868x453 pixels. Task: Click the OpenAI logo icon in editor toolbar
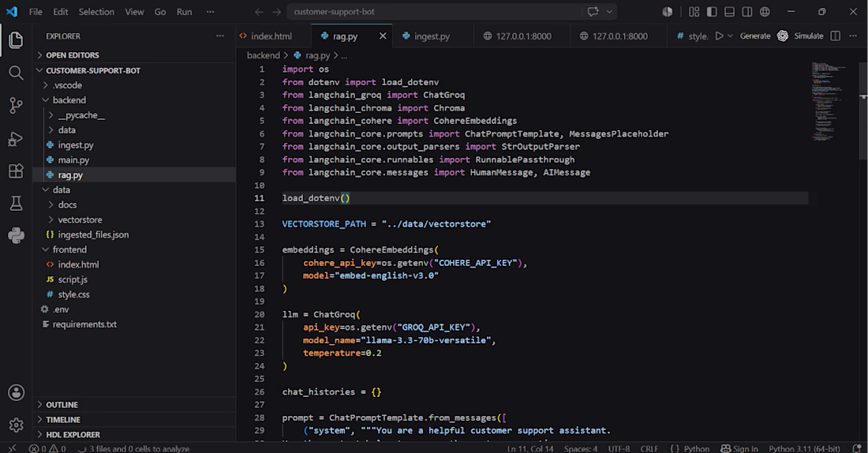(x=783, y=36)
